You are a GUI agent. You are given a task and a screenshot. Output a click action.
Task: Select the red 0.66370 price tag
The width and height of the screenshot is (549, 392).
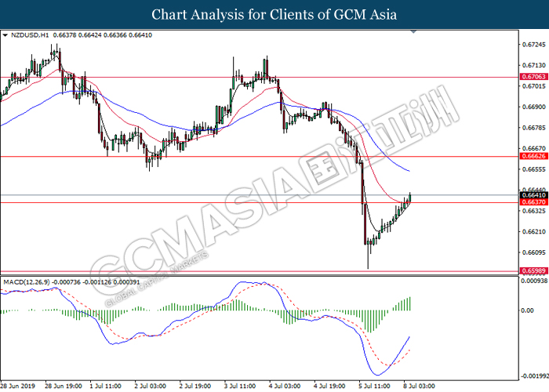[532, 203]
